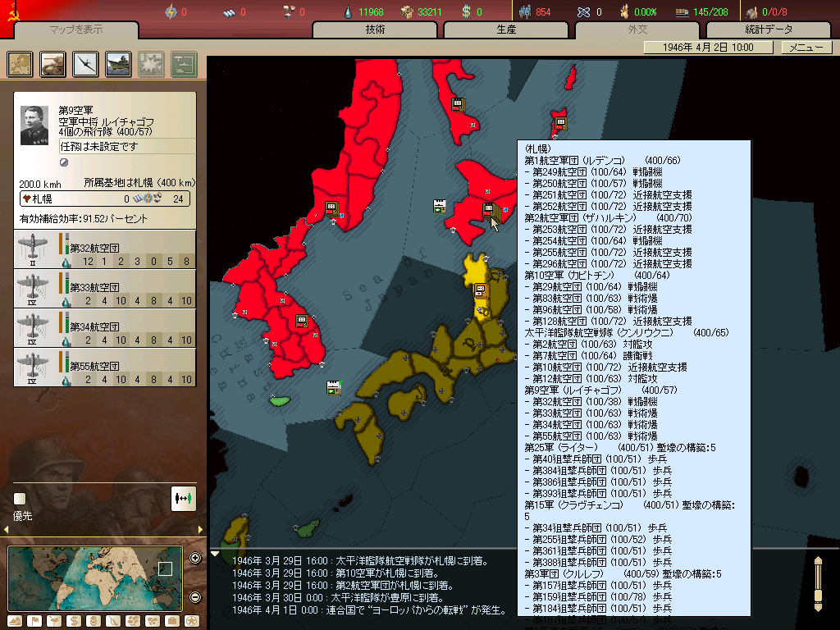Select the weather cloud map mode
Screen dimensions: 840x630
[54, 621]
